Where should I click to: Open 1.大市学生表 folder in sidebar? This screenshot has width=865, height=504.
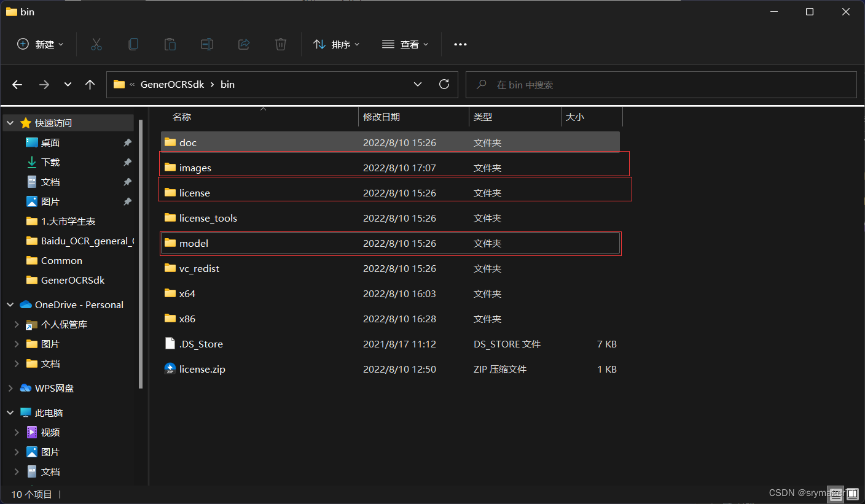coord(68,222)
